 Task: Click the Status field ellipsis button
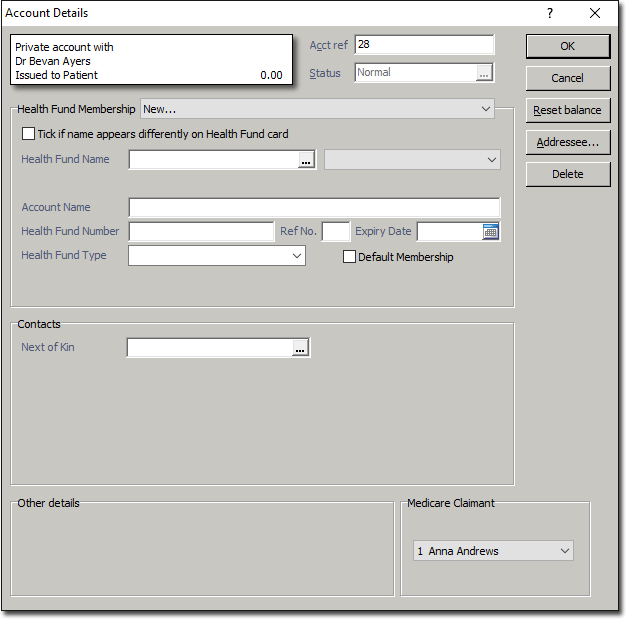tap(484, 73)
